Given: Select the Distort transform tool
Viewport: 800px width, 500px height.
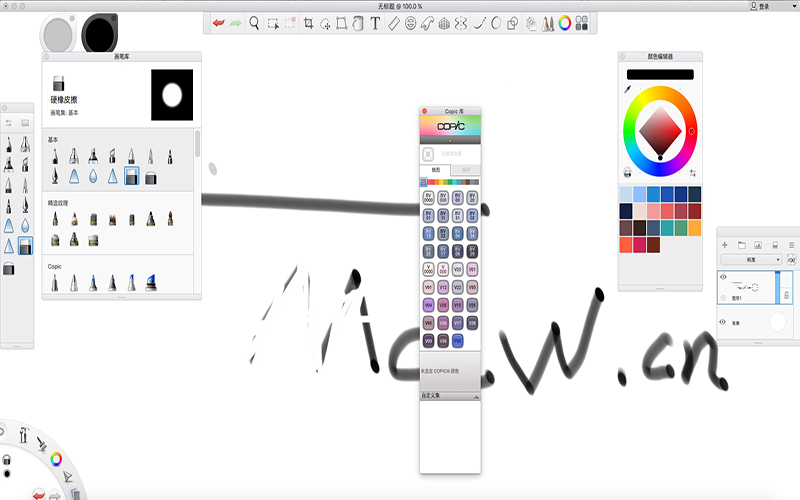Looking at the screenshot, I should 341,23.
